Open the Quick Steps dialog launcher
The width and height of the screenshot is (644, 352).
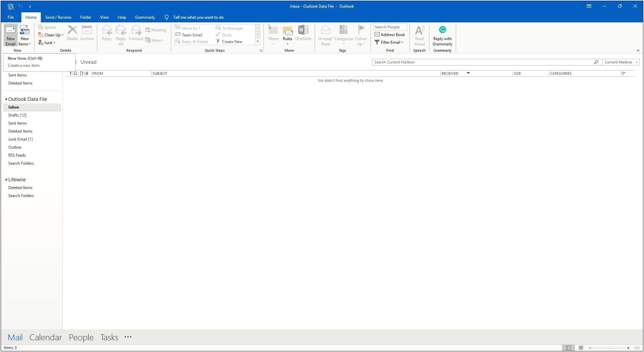coord(261,51)
